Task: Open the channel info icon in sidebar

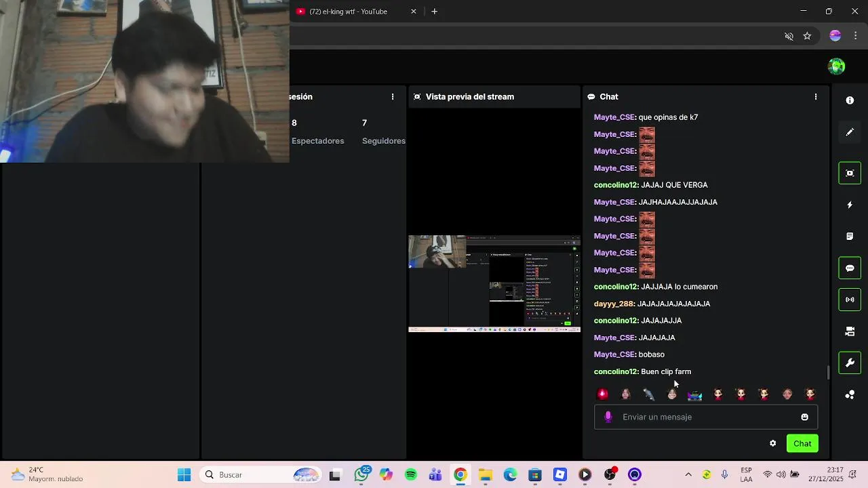Action: click(x=850, y=100)
